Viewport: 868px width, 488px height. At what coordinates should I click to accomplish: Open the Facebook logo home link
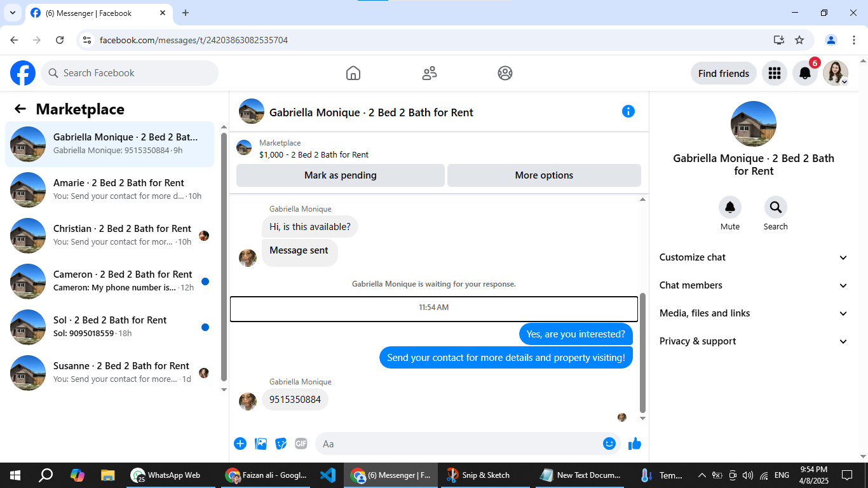tap(23, 73)
